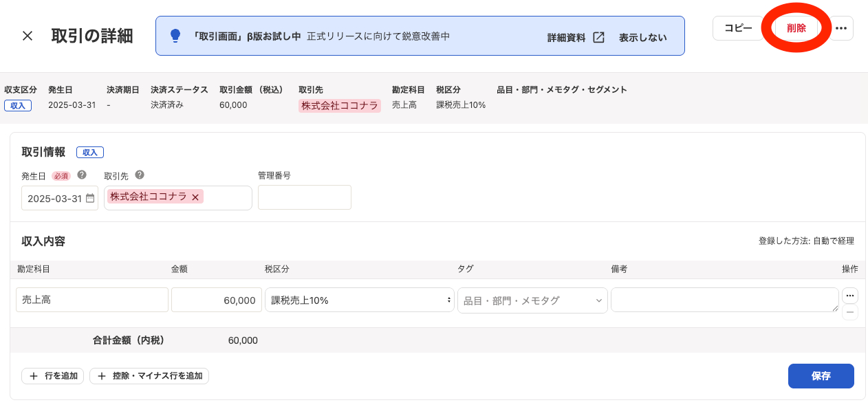
Task: Click the empty 管理番号 input field
Action: (x=304, y=197)
